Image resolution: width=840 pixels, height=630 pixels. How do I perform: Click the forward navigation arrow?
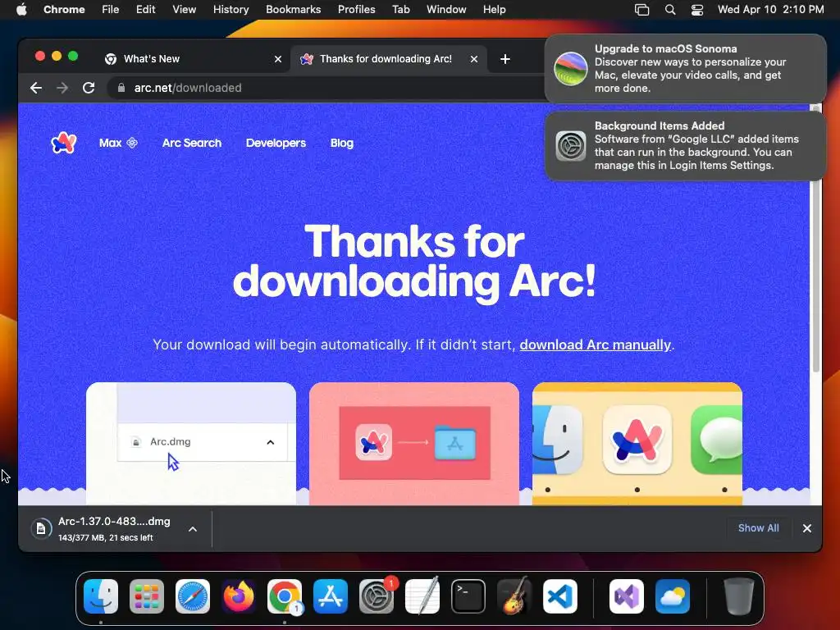(62, 88)
